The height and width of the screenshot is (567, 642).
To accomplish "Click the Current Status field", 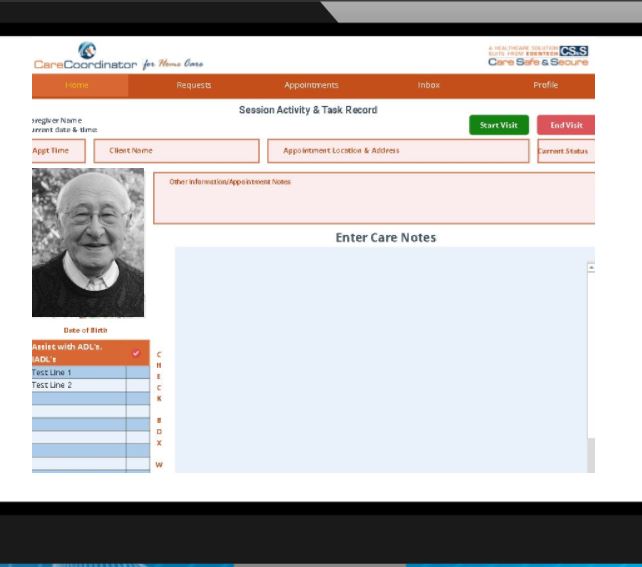I will pos(565,151).
